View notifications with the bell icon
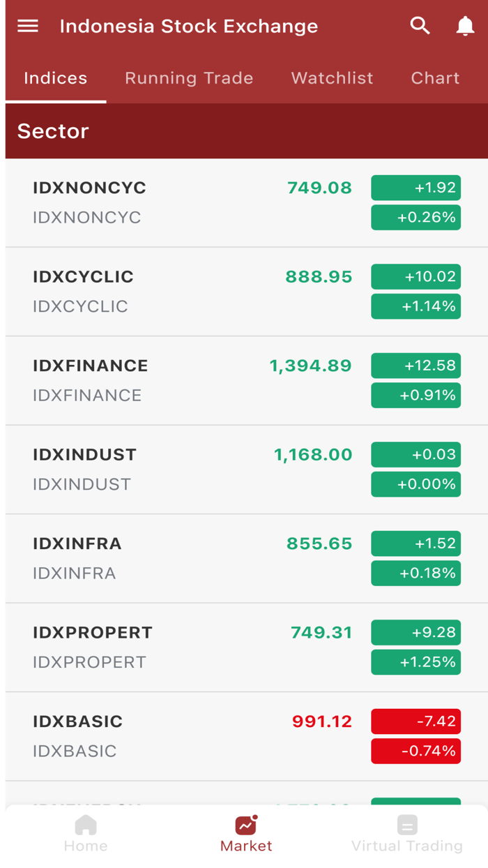This screenshot has width=488, height=868. [x=465, y=26]
